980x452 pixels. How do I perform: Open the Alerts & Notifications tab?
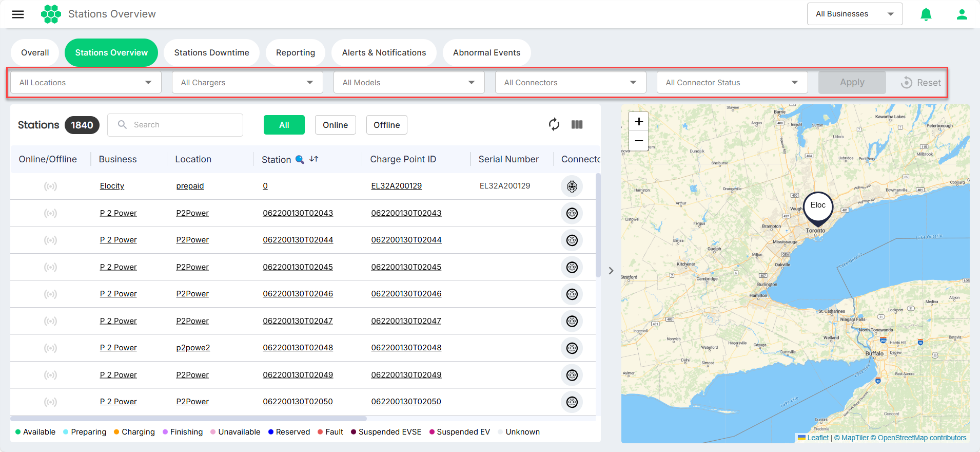(x=384, y=52)
